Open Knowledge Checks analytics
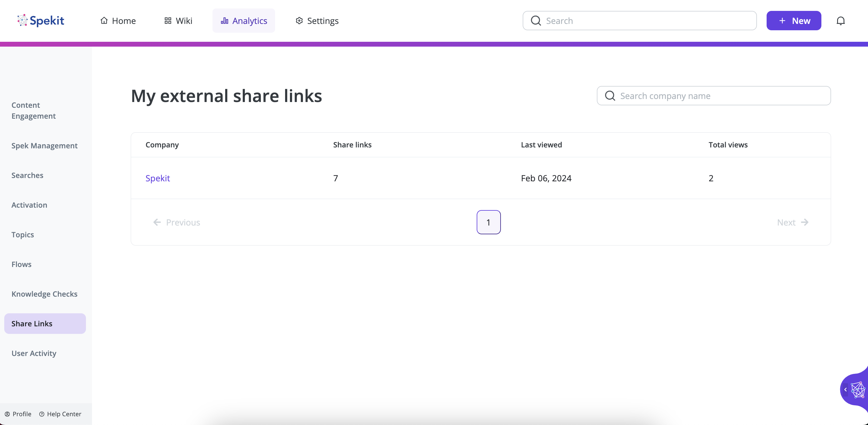Screen dimensions: 868x425 tap(44, 294)
